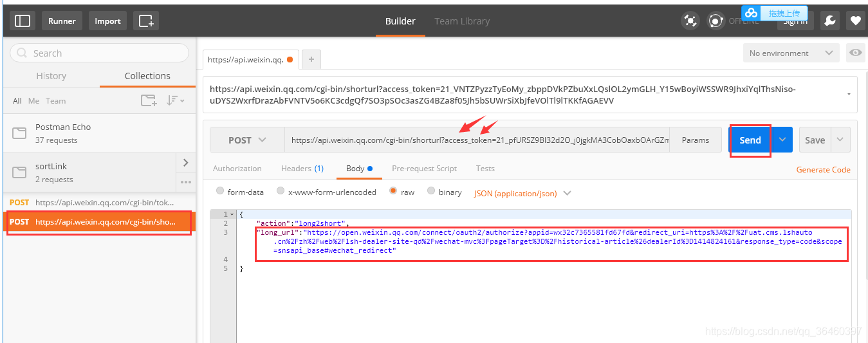Open the Headers (1) tab
Screen dimensions: 868x343
(x=302, y=168)
